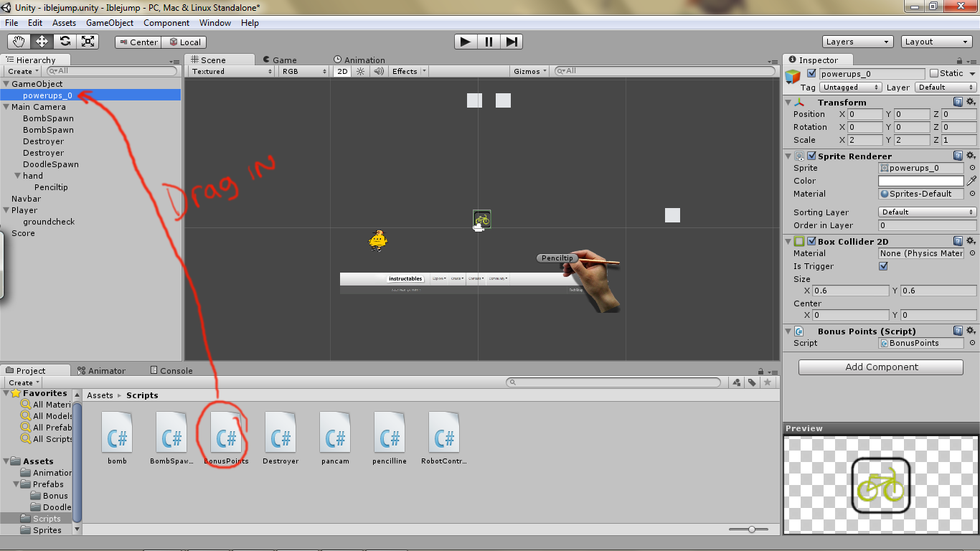Select the bomb C# script asset
This screenshot has width=980, height=551.
click(x=117, y=438)
